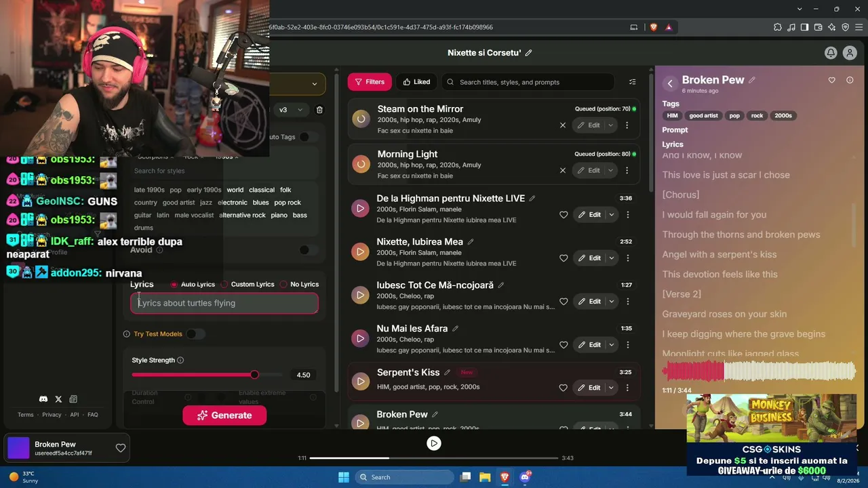Like Iubesc Tot Ce Mă-ncojoară
The height and width of the screenshot is (488, 868).
point(564,302)
